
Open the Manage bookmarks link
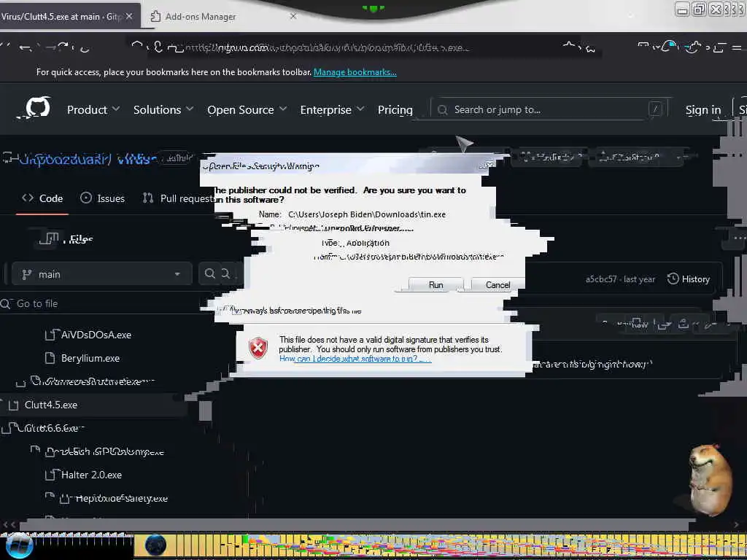coord(355,72)
